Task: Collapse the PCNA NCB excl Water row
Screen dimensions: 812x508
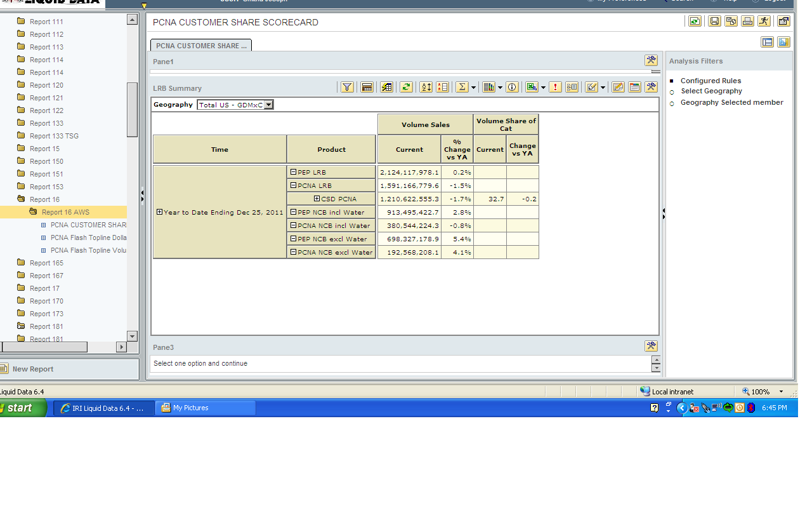Action: (x=293, y=252)
